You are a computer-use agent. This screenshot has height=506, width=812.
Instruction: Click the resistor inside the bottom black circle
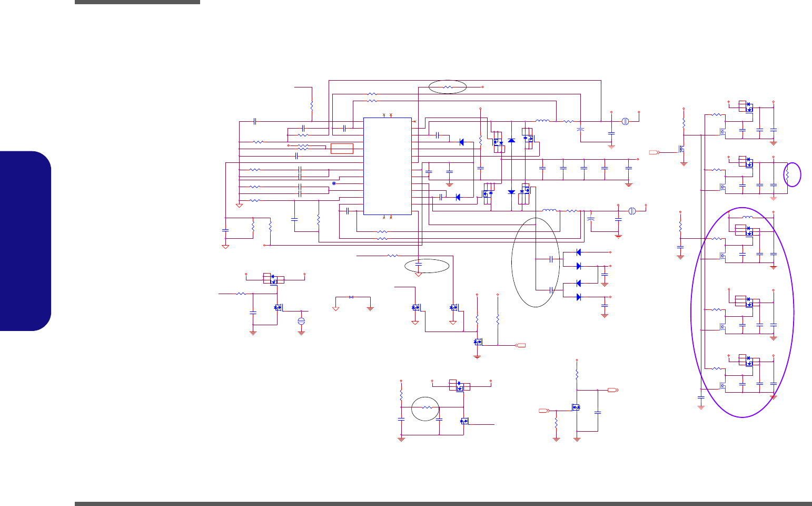[x=428, y=407]
